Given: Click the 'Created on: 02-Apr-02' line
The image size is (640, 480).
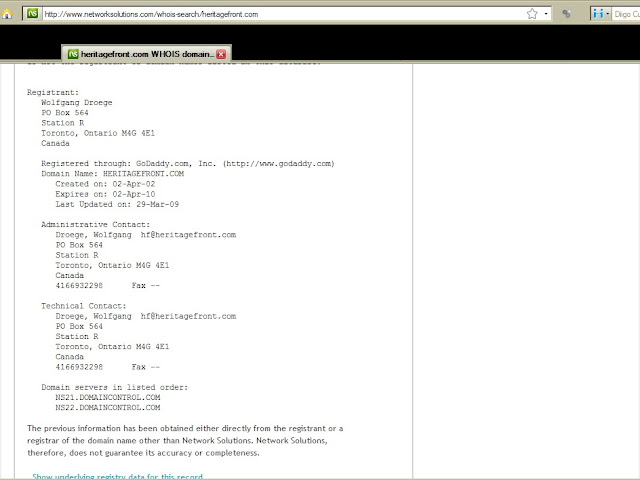Looking at the screenshot, I should [105, 184].
